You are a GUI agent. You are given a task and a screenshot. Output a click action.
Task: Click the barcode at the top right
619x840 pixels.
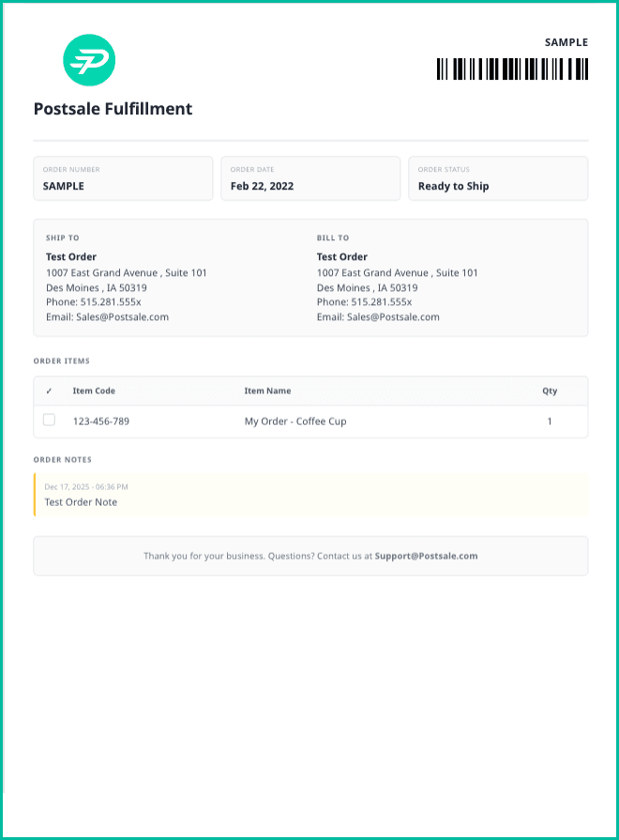pos(512,69)
